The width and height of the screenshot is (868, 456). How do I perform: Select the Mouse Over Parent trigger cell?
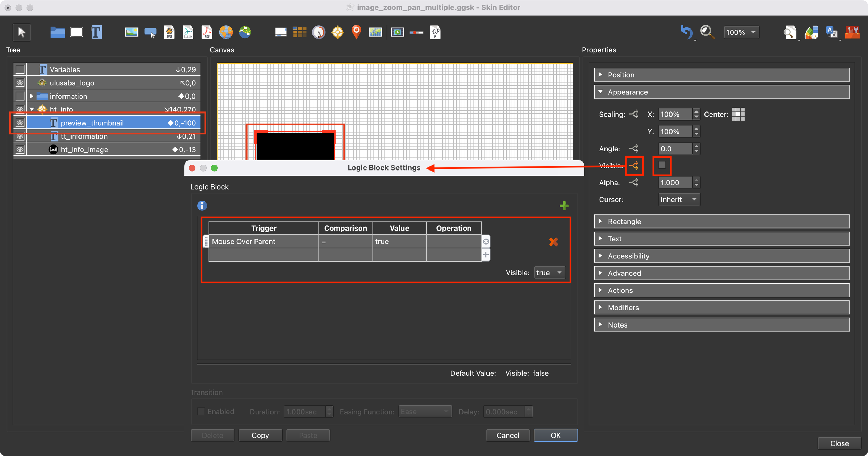(264, 241)
